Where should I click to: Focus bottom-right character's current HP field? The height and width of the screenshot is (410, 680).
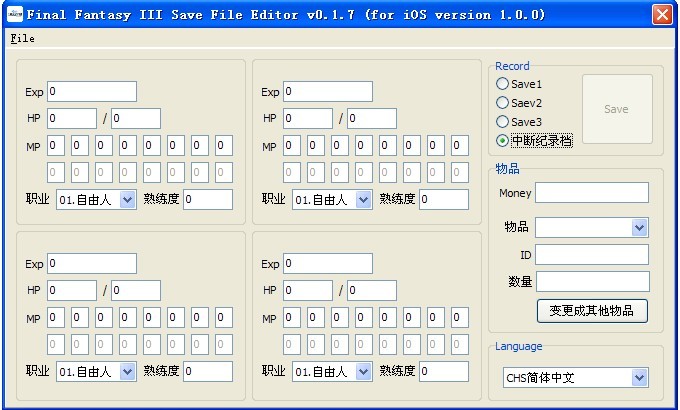(308, 290)
